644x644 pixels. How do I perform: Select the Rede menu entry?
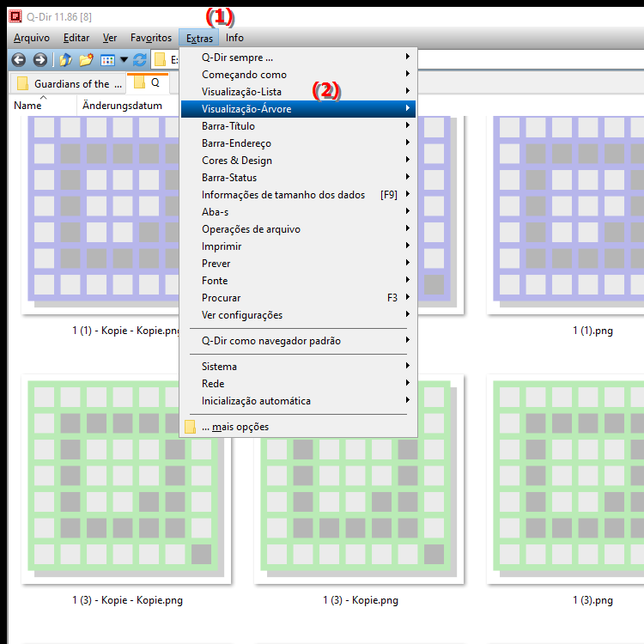[x=298, y=384]
